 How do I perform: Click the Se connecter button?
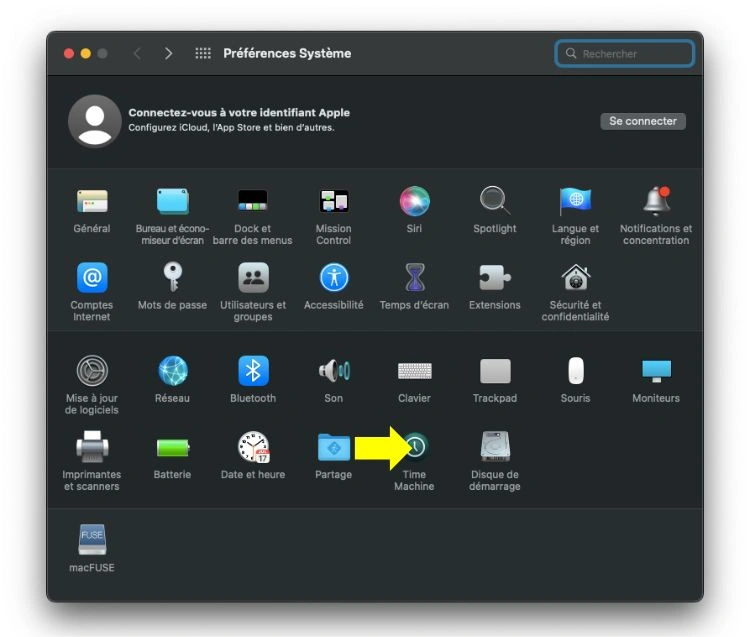(643, 121)
